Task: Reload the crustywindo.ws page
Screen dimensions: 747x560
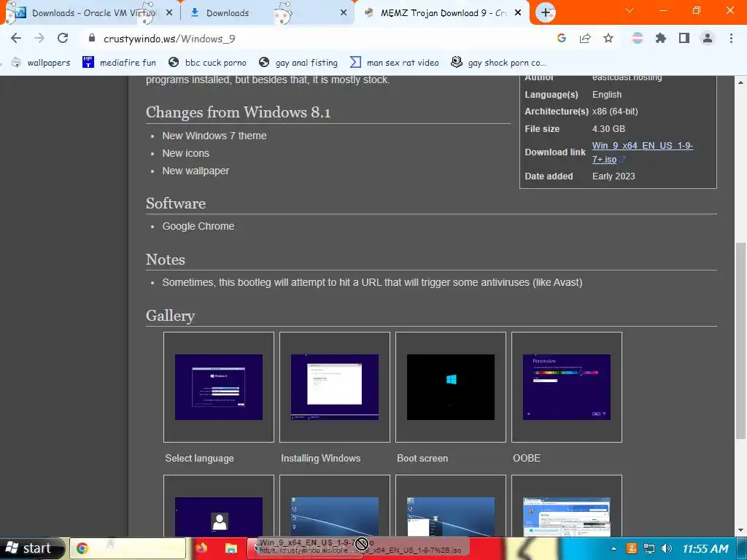Action: pyautogui.click(x=63, y=38)
